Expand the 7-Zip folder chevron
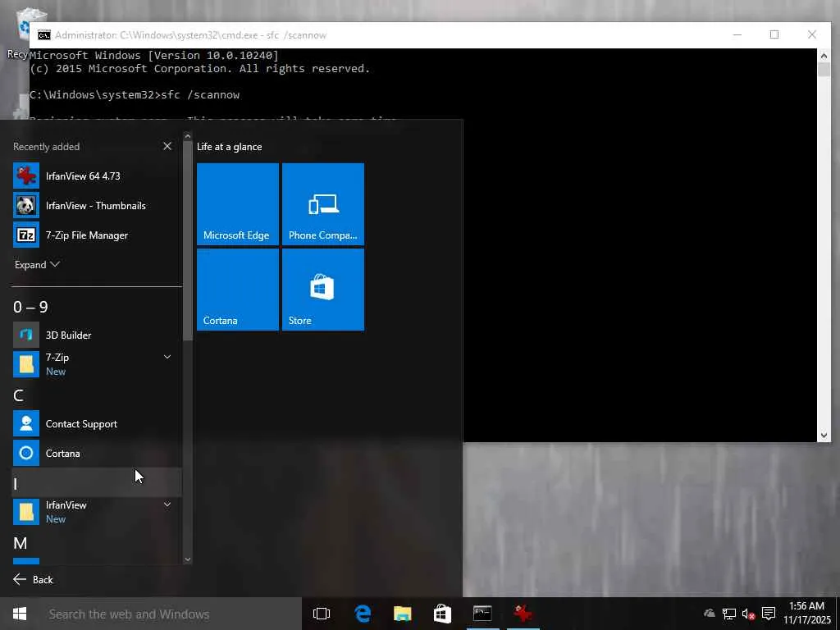The width and height of the screenshot is (840, 630). pyautogui.click(x=167, y=357)
